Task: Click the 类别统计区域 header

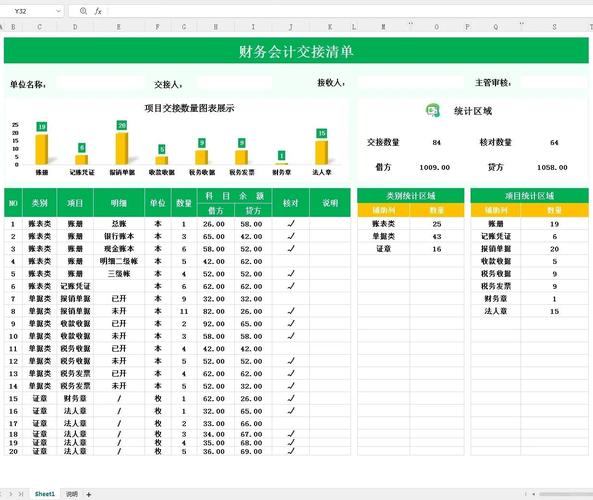Action: coord(411,196)
